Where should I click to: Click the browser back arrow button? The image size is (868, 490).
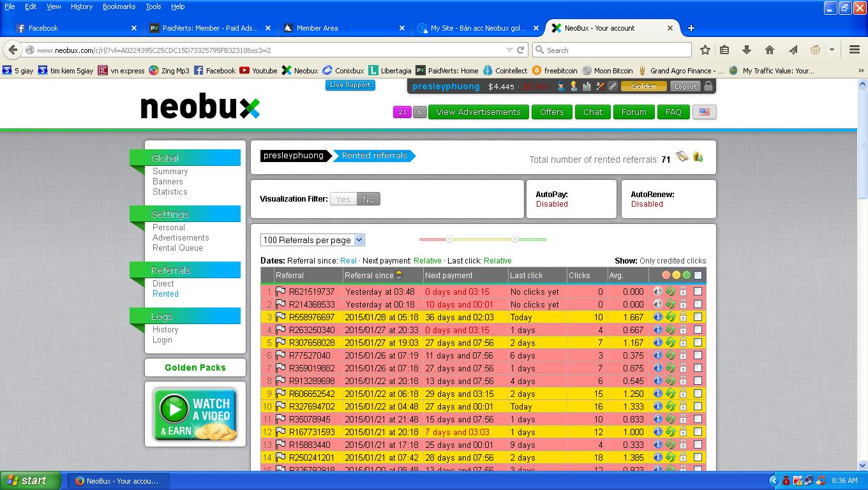click(13, 50)
